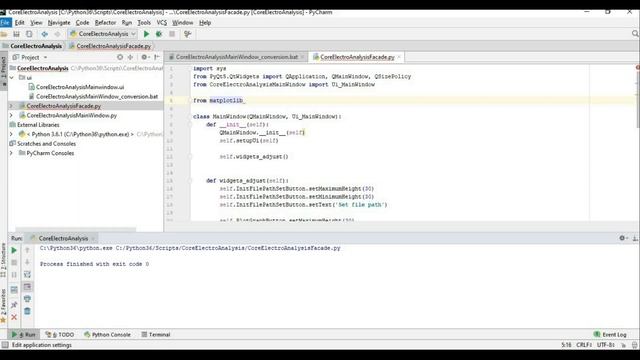
Task: Click the Up stack trace arrow in Run panel
Action: (27, 250)
